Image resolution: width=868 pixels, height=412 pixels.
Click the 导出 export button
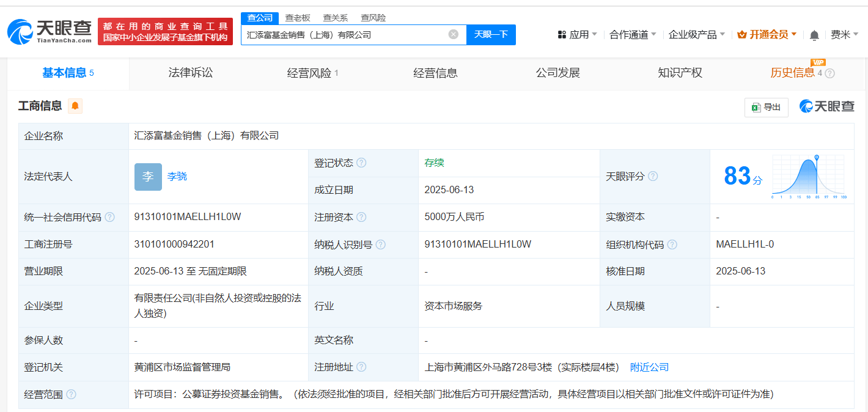click(x=766, y=107)
